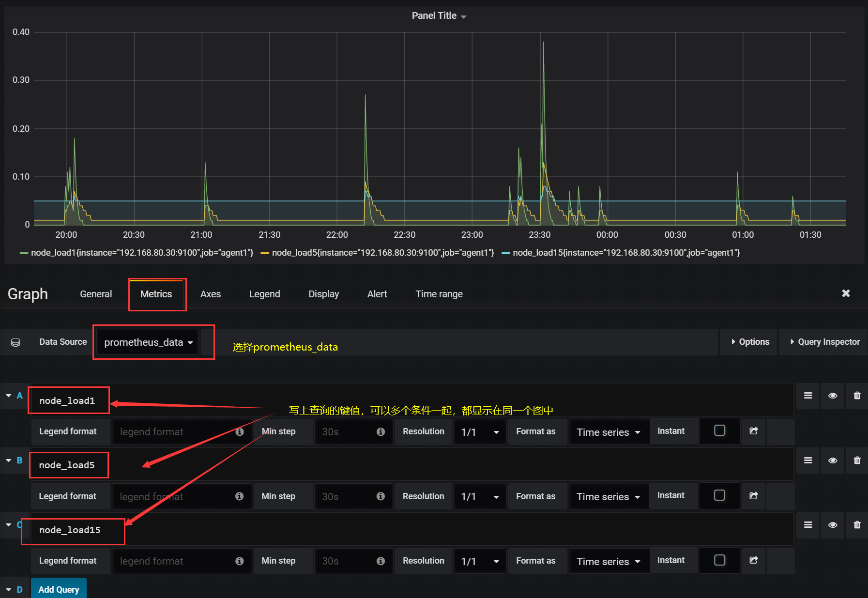Click the share link icon in query B row
Image resolution: width=868 pixels, height=598 pixels.
754,496
